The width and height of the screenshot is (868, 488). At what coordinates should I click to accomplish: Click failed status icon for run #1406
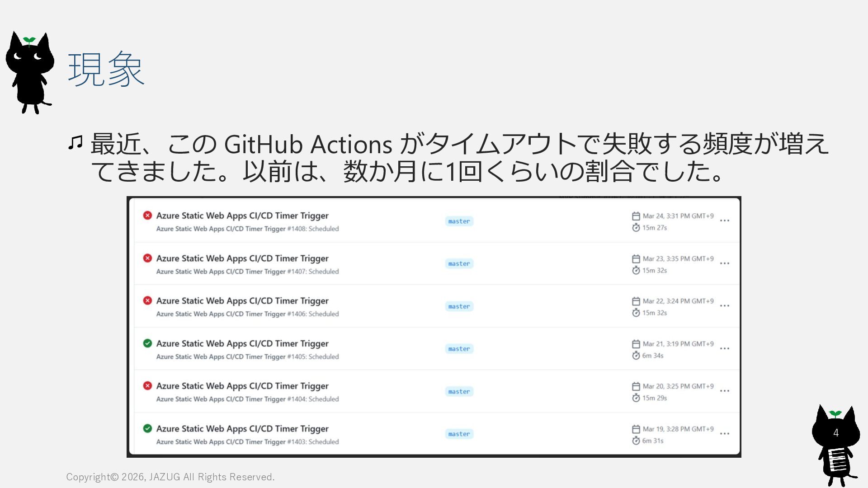pyautogui.click(x=147, y=300)
